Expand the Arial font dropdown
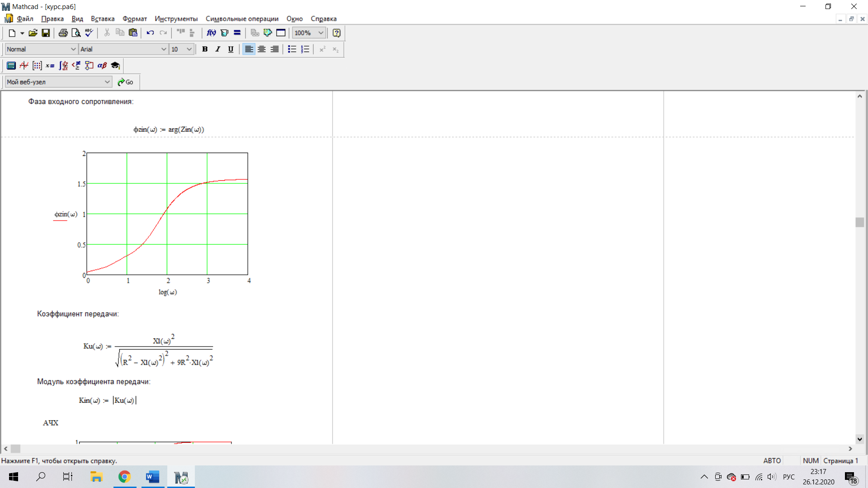This screenshot has height=488, width=868. coord(164,49)
